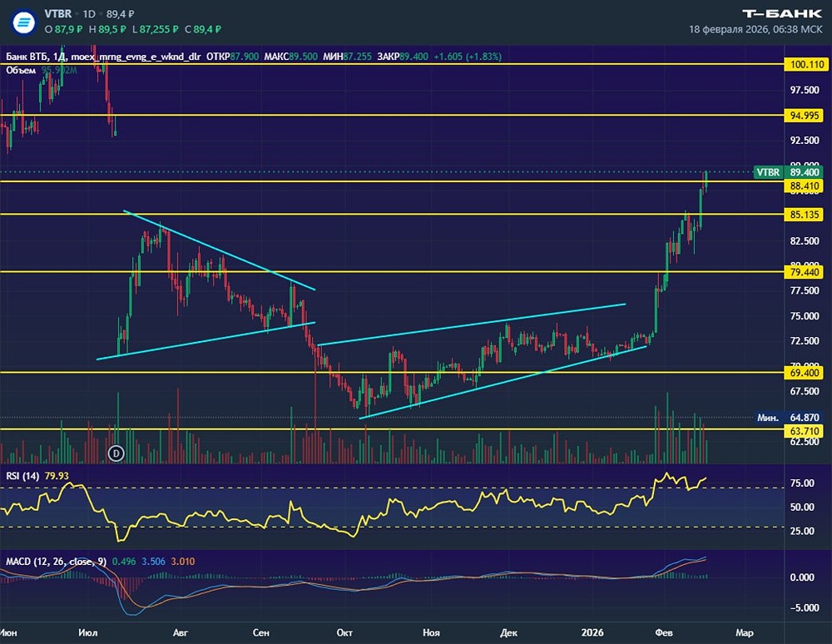Click the RSI scale value 75.00
The height and width of the screenshot is (644, 832).
point(802,483)
